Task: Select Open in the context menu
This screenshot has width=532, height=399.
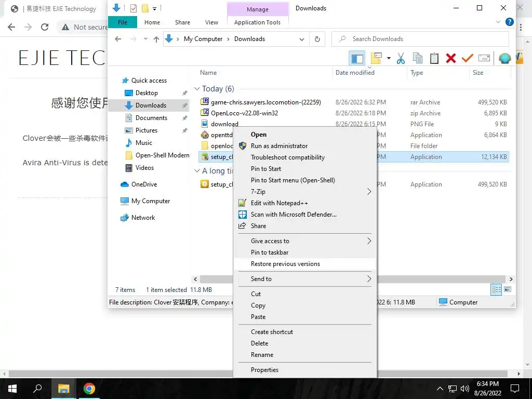Action: click(x=305, y=135)
